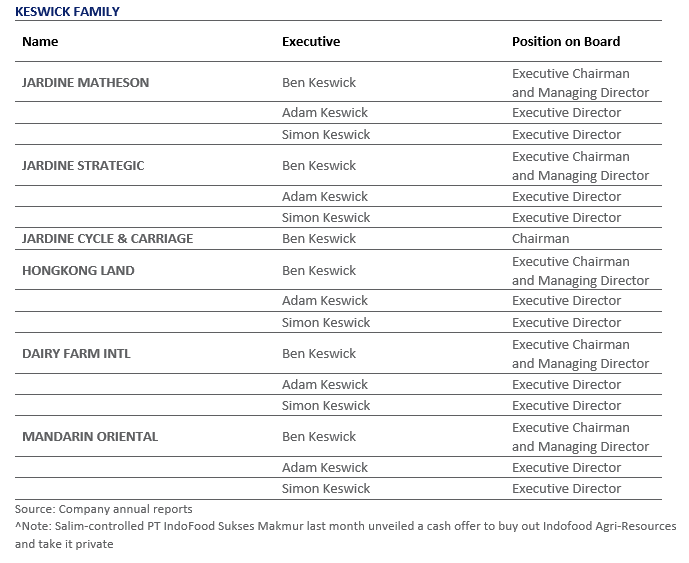This screenshot has width=689, height=563.
Task: Click the KESWICK FAMILY table title
Action: [x=67, y=11]
